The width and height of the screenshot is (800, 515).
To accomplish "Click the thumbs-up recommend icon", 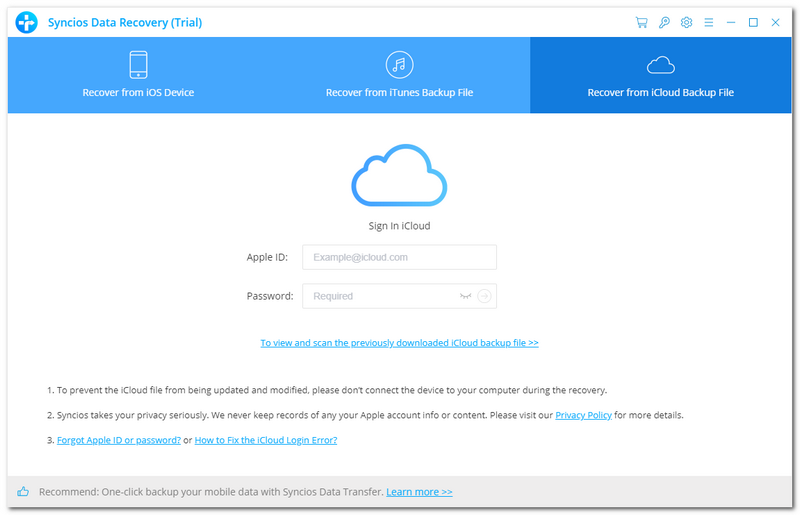I will (x=23, y=492).
